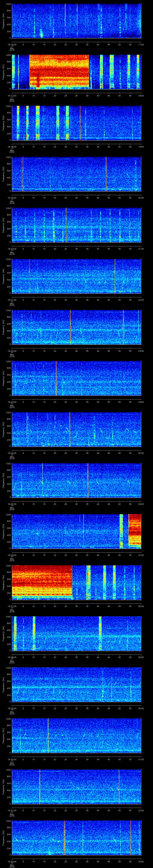Choose the spectrogram panel starting 16:23:00
Viewport: 153px width, 868px height.
coord(76,378)
